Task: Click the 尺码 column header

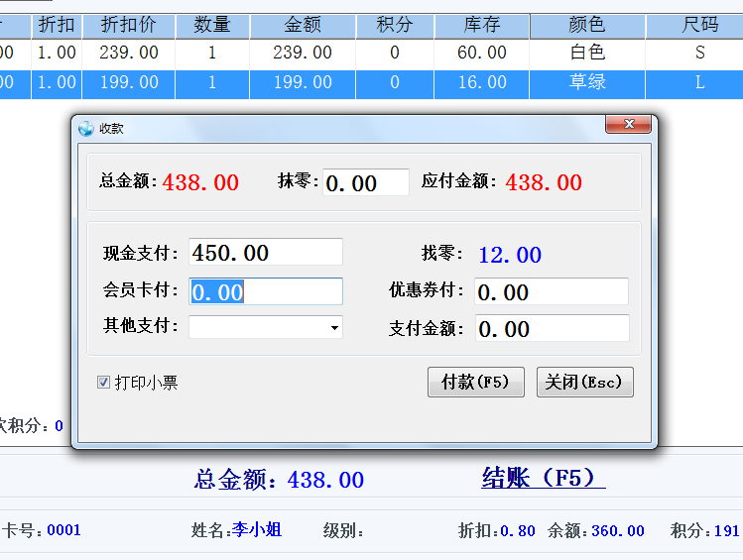Action: (699, 25)
